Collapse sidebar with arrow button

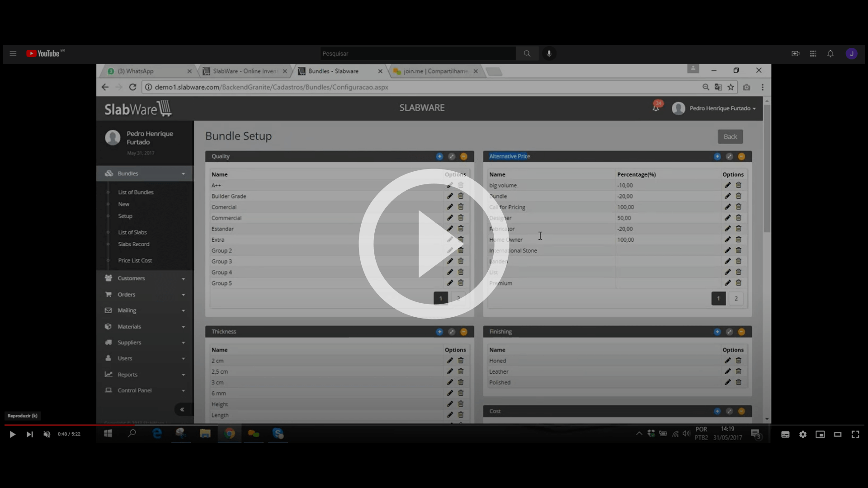[182, 409]
